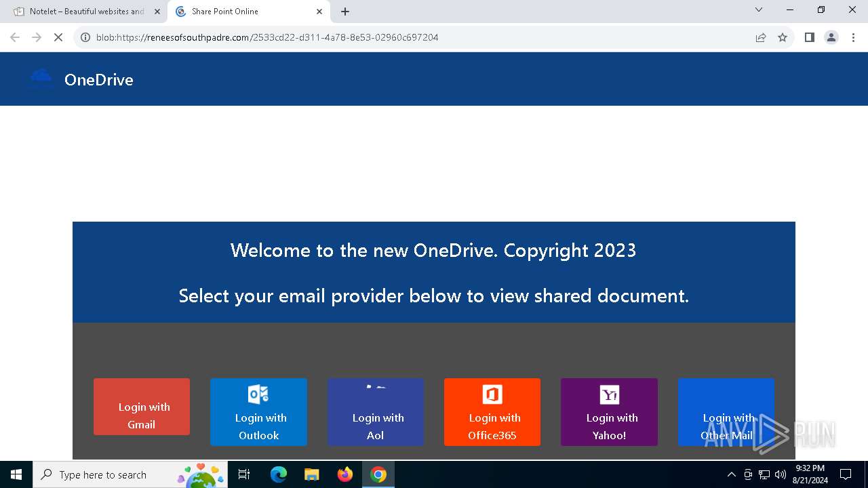Open the Chrome profile menu

click(x=831, y=37)
